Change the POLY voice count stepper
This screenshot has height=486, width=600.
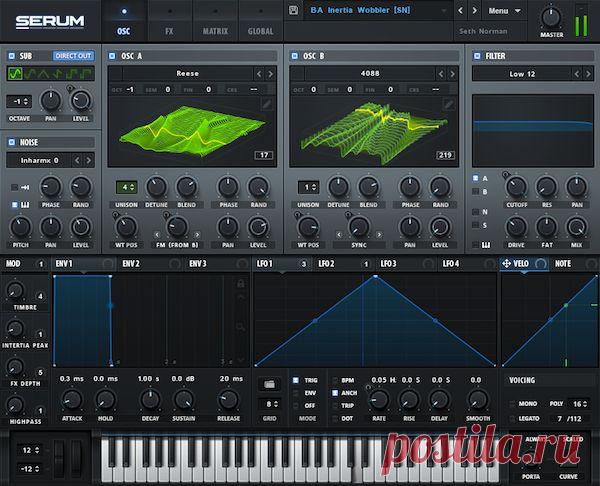(578, 404)
